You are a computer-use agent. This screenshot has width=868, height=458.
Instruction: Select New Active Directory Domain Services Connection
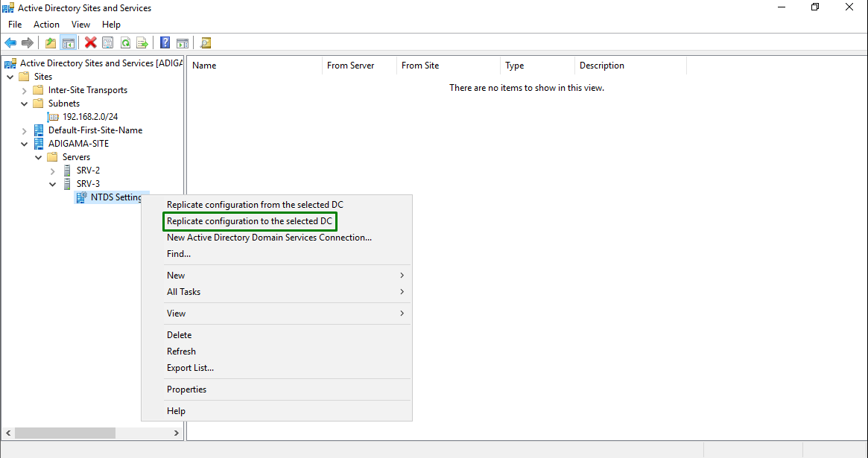[x=276, y=238]
